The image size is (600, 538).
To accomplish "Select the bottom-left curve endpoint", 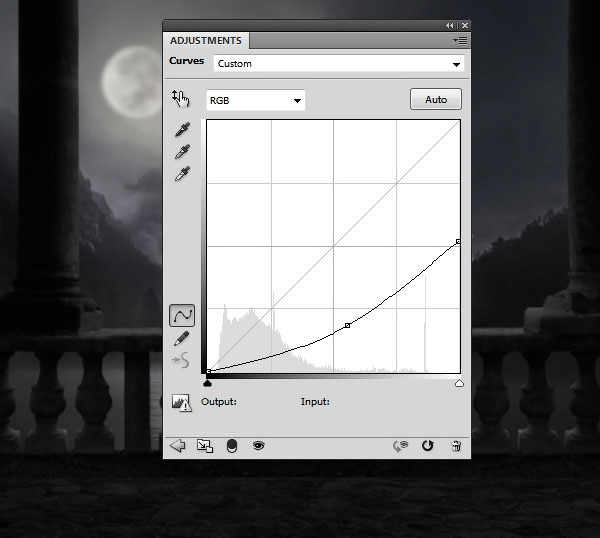I will coord(209,371).
